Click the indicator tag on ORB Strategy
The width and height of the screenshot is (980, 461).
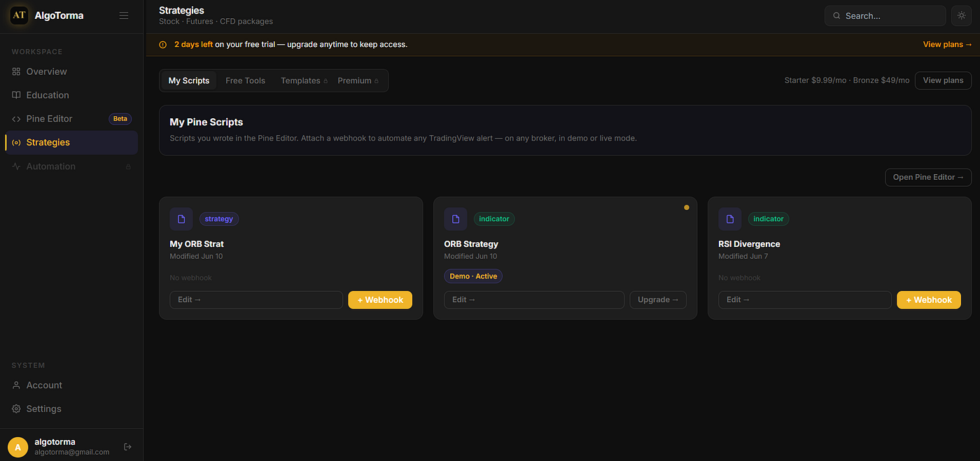click(x=494, y=219)
